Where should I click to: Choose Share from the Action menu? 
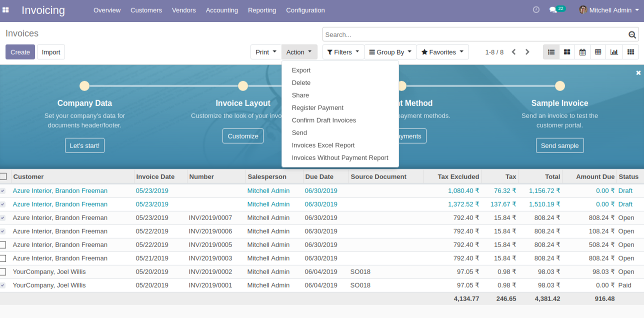point(340,95)
